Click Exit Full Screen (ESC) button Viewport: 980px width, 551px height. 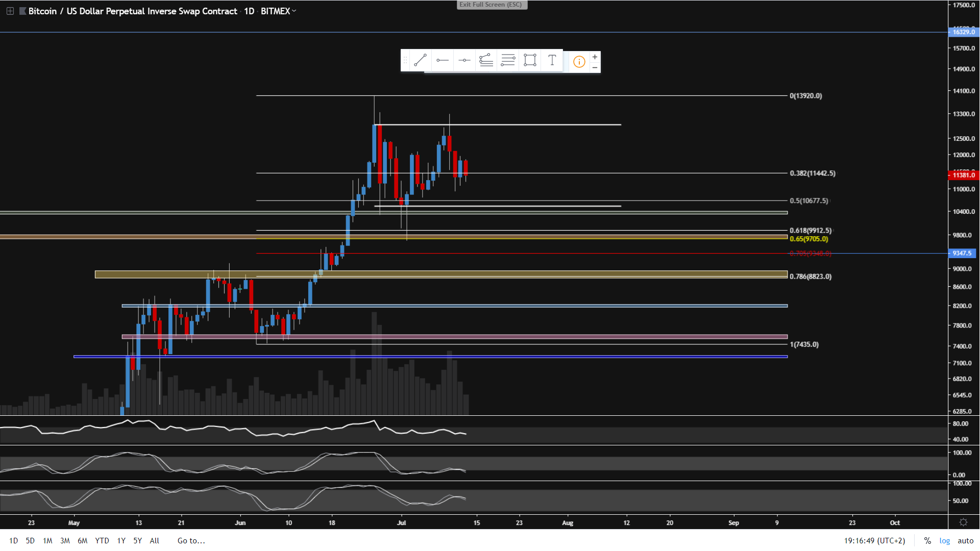pyautogui.click(x=491, y=5)
